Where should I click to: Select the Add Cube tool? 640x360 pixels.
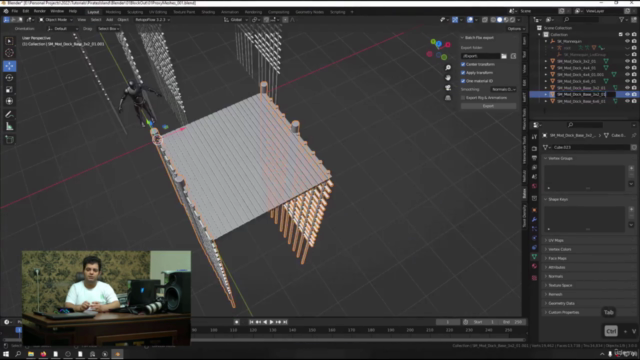(9, 140)
